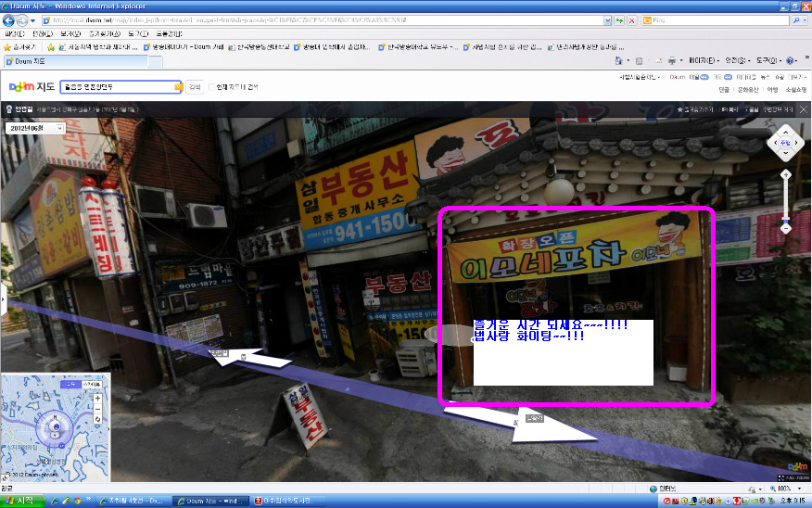The image size is (812, 508).
Task: Open the 도구(O) command menu
Action: 768,61
